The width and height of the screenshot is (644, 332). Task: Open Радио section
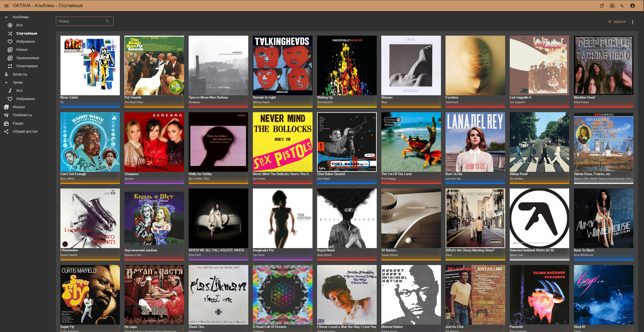18,123
